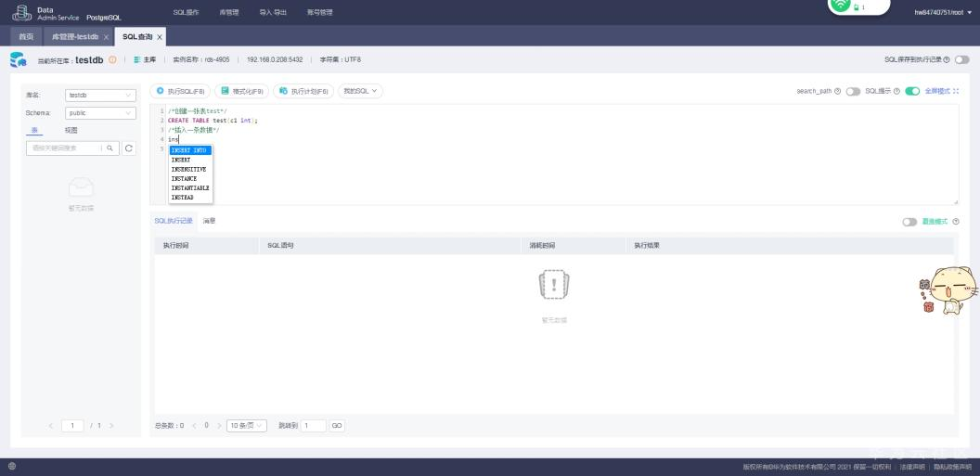Click the 格式化(F9) button

pyautogui.click(x=242, y=91)
